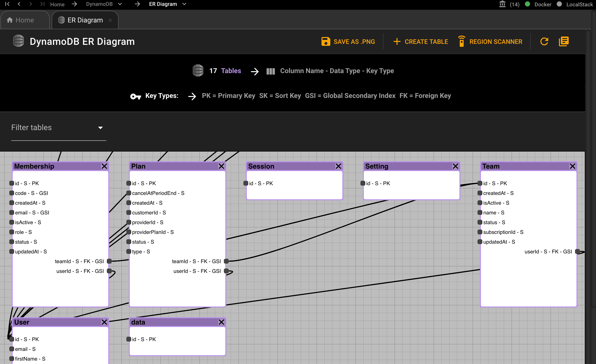Screen dimensions: 596x364
Task: Click the Create Table button
Action: pos(421,41)
